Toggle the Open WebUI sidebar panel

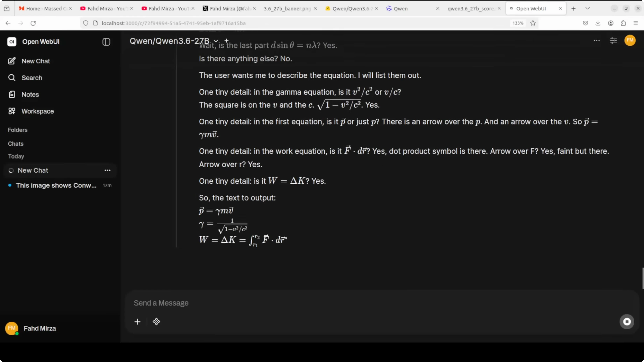point(106,42)
